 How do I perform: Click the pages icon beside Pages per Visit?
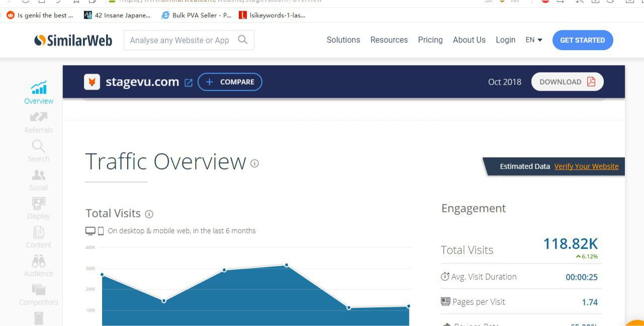445,301
